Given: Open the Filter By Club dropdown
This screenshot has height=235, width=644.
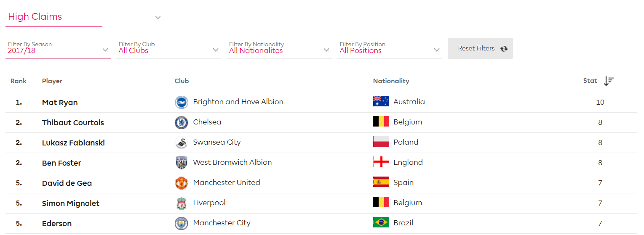Looking at the screenshot, I should tap(168, 48).
